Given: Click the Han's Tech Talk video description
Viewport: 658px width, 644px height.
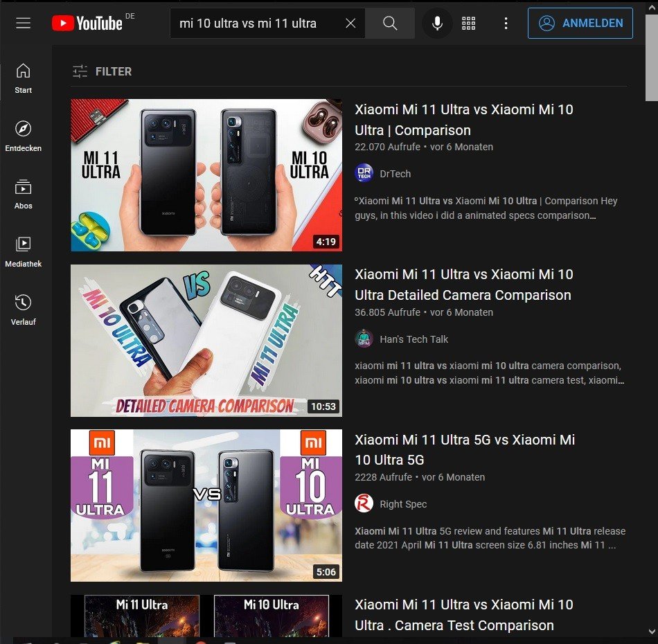Looking at the screenshot, I should 489,373.
